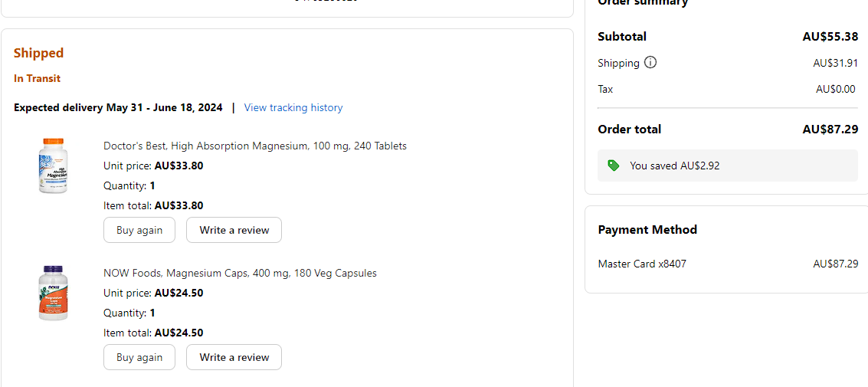This screenshot has height=387, width=868.
Task: Open Doctor's Best Magnesium product thumbnail
Action: (x=53, y=166)
